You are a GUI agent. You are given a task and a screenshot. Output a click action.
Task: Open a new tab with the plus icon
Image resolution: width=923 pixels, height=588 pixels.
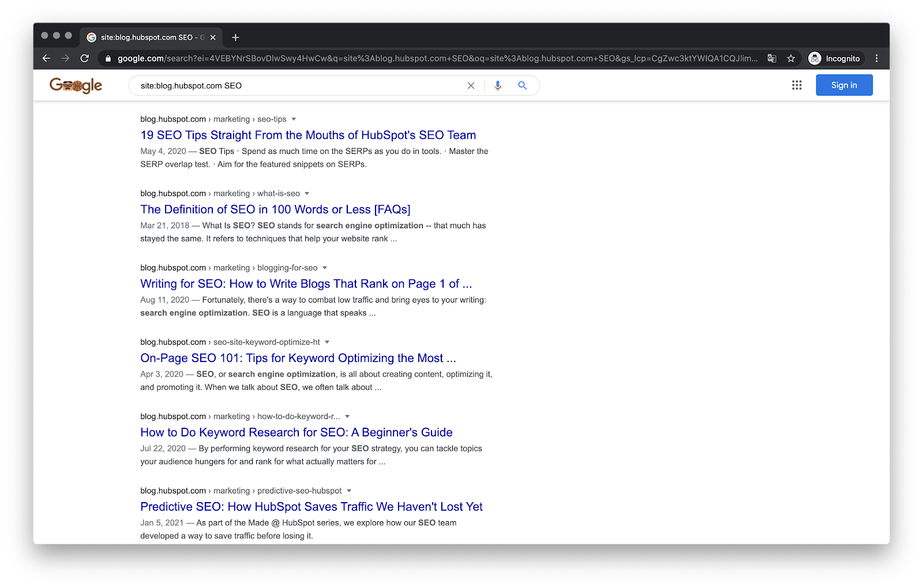(x=235, y=37)
